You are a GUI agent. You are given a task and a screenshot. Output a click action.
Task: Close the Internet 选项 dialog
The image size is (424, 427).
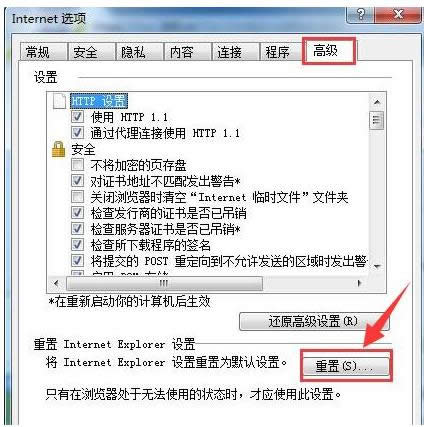pos(398,15)
